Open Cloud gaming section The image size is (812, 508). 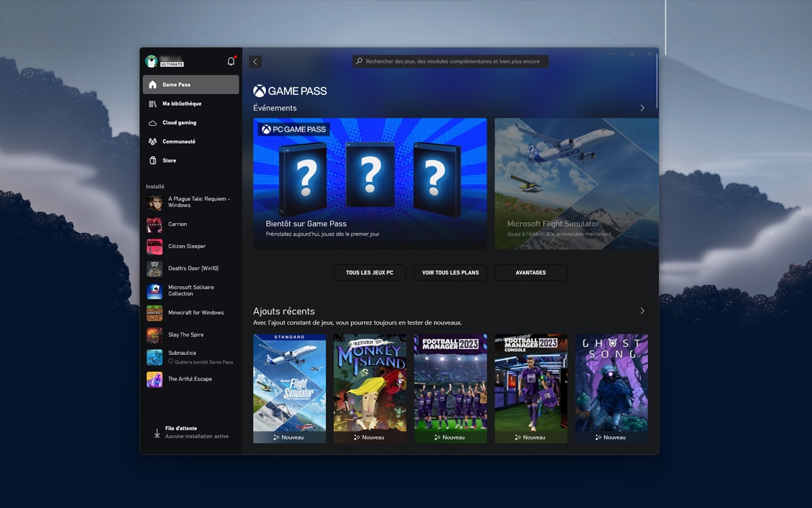(191, 123)
